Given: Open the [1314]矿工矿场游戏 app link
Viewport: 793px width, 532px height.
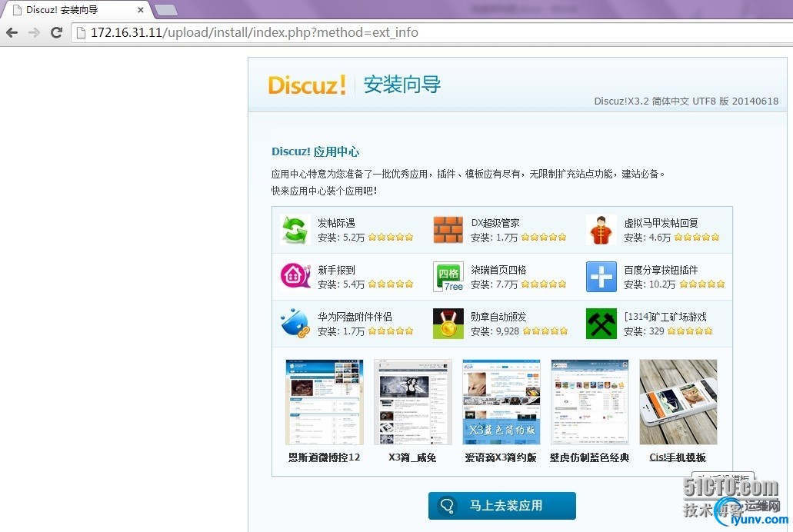Looking at the screenshot, I should click(665, 317).
